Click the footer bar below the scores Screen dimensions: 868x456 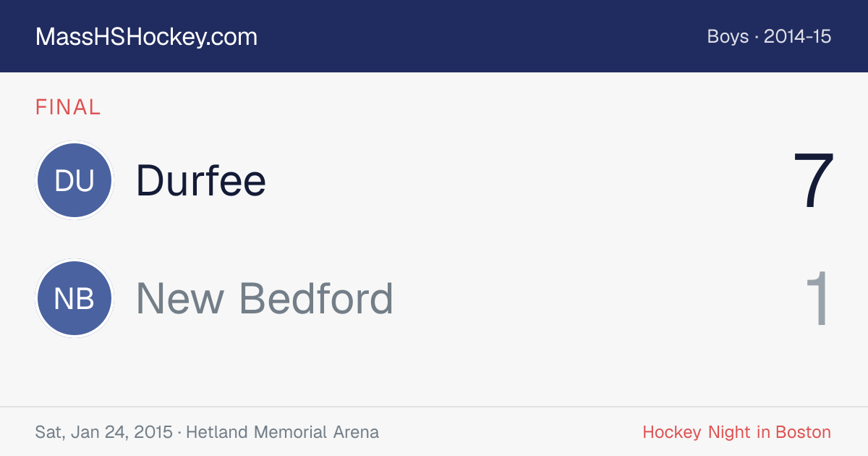434,431
